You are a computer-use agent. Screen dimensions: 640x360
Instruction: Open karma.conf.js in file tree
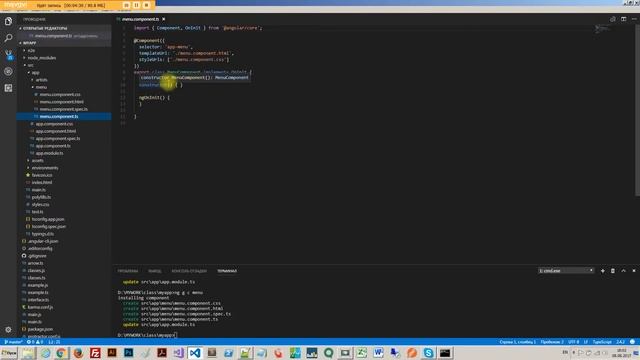tap(40, 307)
